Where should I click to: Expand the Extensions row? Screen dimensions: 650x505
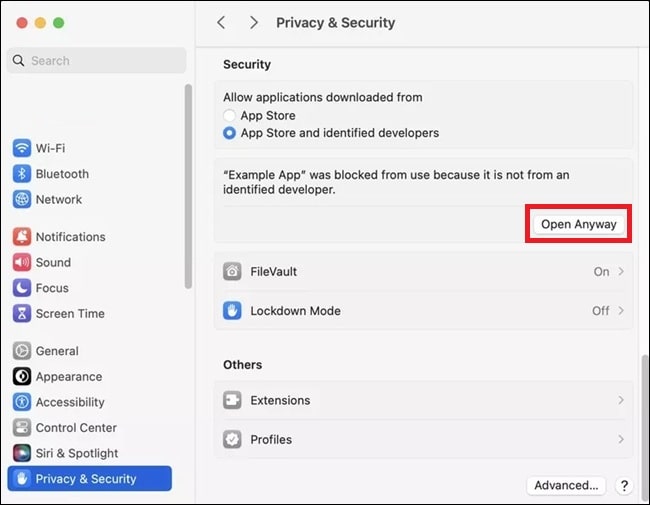[x=620, y=400]
